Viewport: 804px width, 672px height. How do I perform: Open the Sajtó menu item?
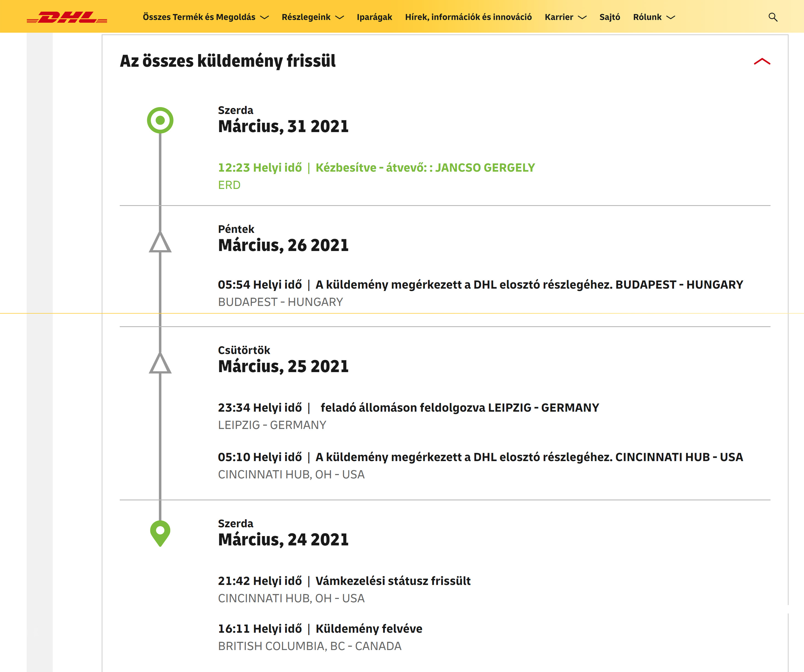pyautogui.click(x=610, y=17)
